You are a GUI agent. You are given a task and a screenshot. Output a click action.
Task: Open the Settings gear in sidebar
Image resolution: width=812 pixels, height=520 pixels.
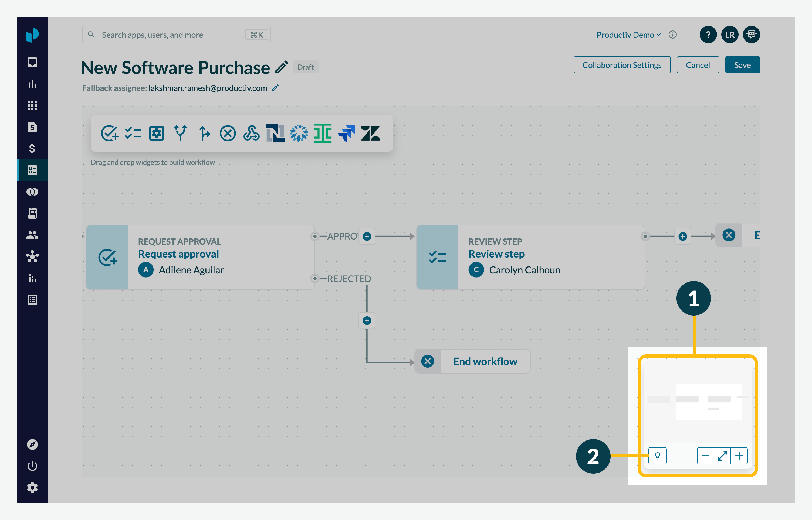point(32,488)
